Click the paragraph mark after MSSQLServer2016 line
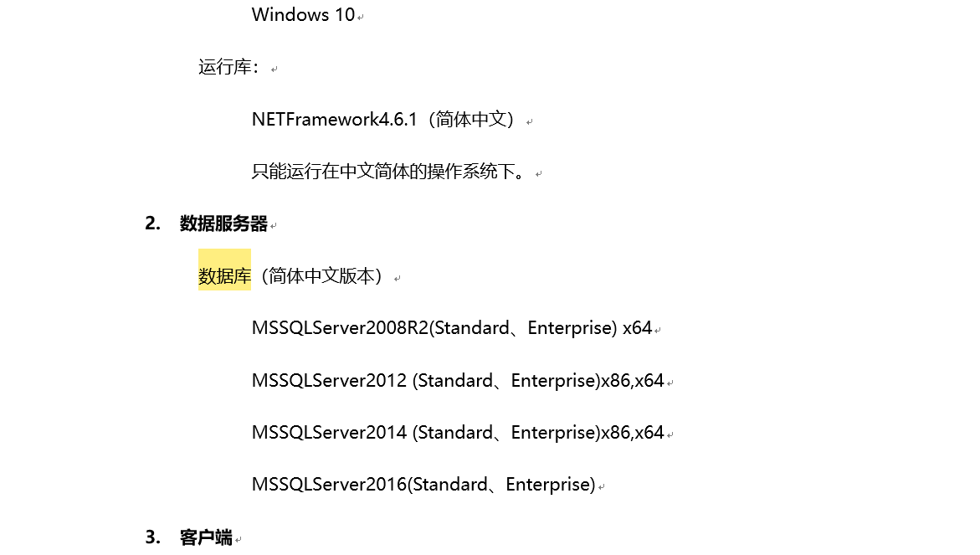 pos(601,487)
